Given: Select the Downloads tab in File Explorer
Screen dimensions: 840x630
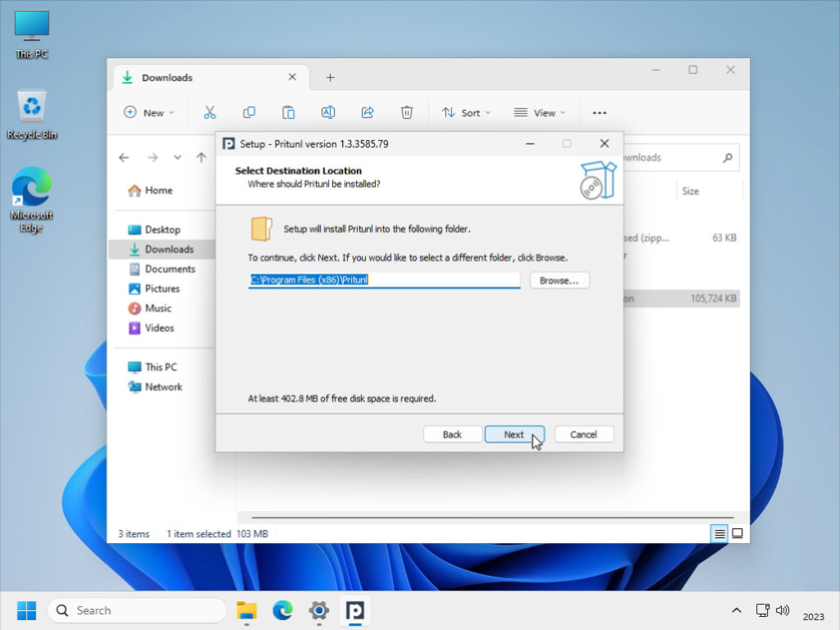Looking at the screenshot, I should pos(212,78).
